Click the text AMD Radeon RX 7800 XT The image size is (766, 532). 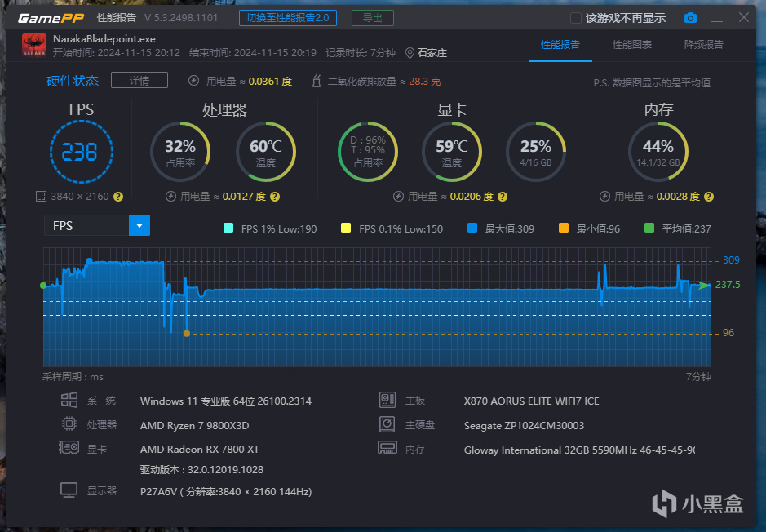200,449
